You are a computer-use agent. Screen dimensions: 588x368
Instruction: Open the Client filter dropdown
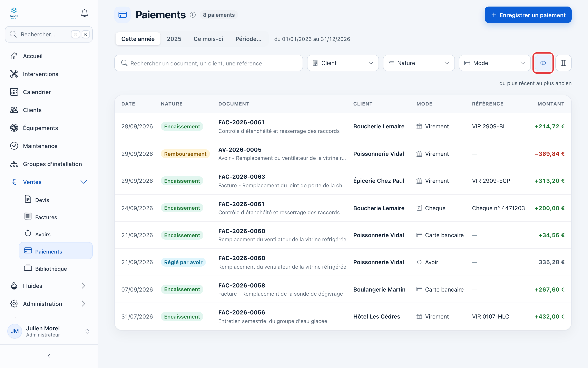pyautogui.click(x=343, y=63)
